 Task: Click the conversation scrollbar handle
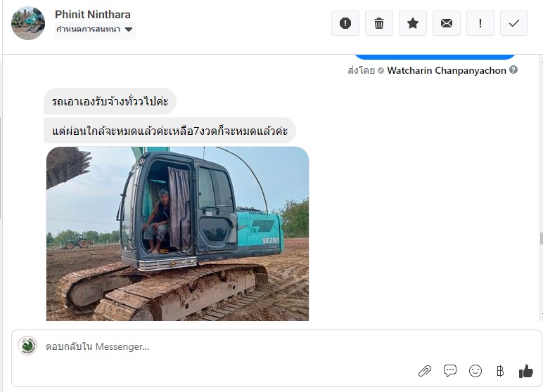click(540, 239)
